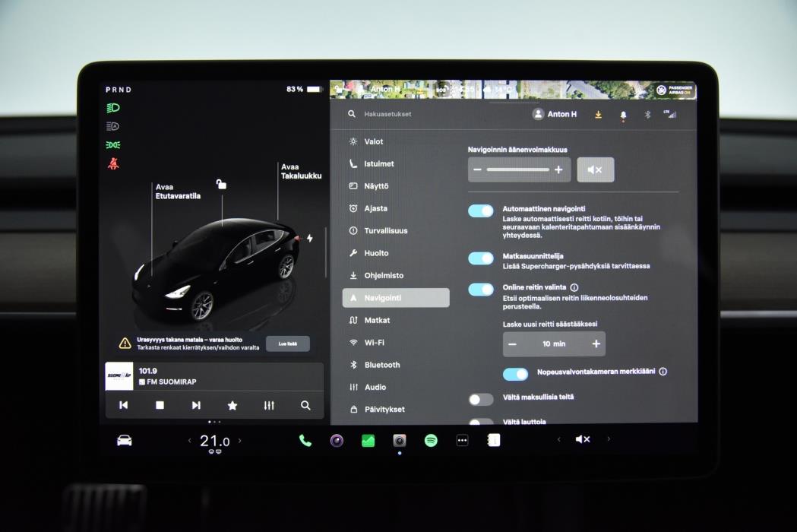Tap the Bluetooth status icon near Anton H
This screenshot has width=797, height=532.
(x=647, y=114)
